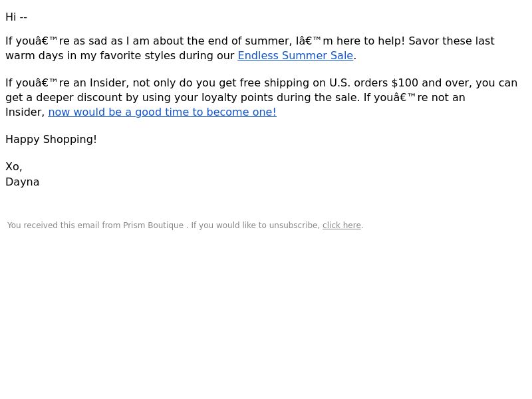The image size is (532, 399).
Task: Click the words 'Savor these last'
Action: [452, 41]
